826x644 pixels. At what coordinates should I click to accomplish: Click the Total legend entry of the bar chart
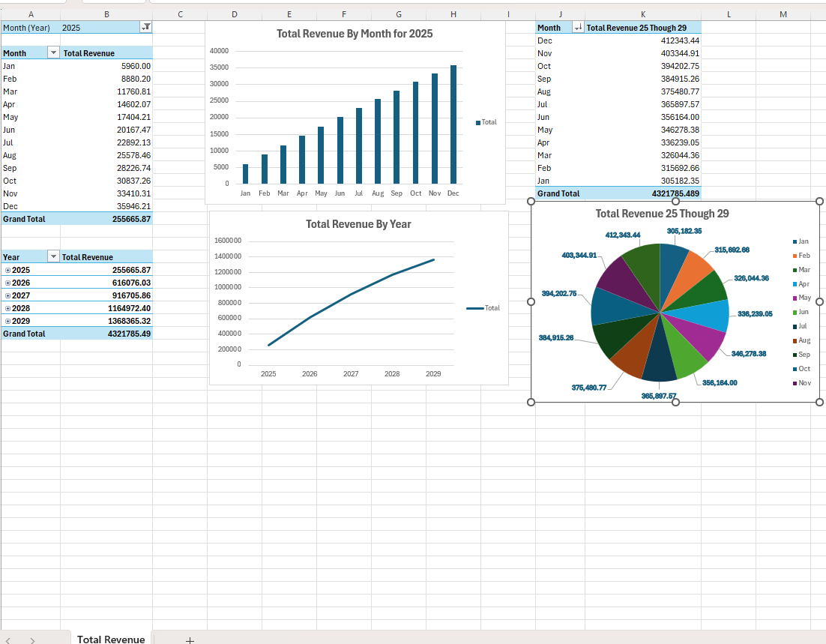tap(486, 122)
